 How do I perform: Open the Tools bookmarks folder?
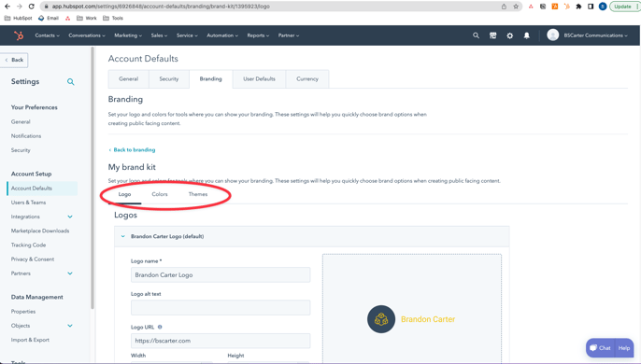113,18
